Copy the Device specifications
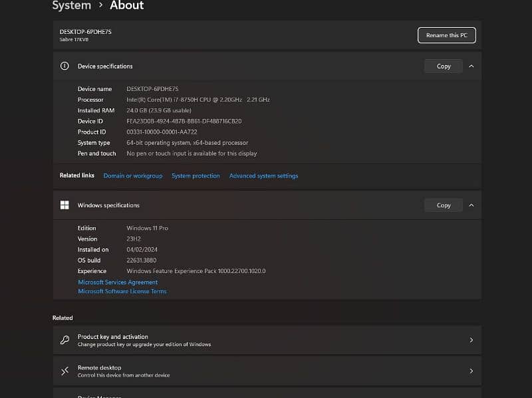This screenshot has width=532, height=398. pyautogui.click(x=444, y=66)
